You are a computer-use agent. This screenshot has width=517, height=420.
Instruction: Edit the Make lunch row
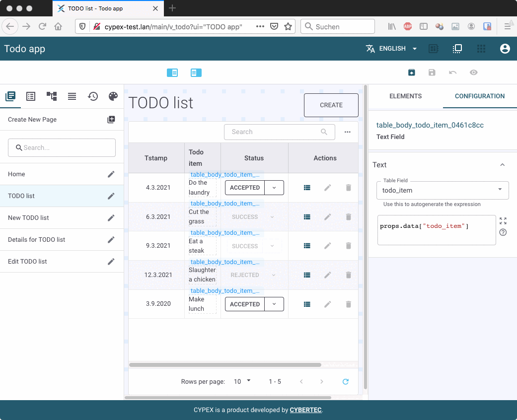(327, 304)
